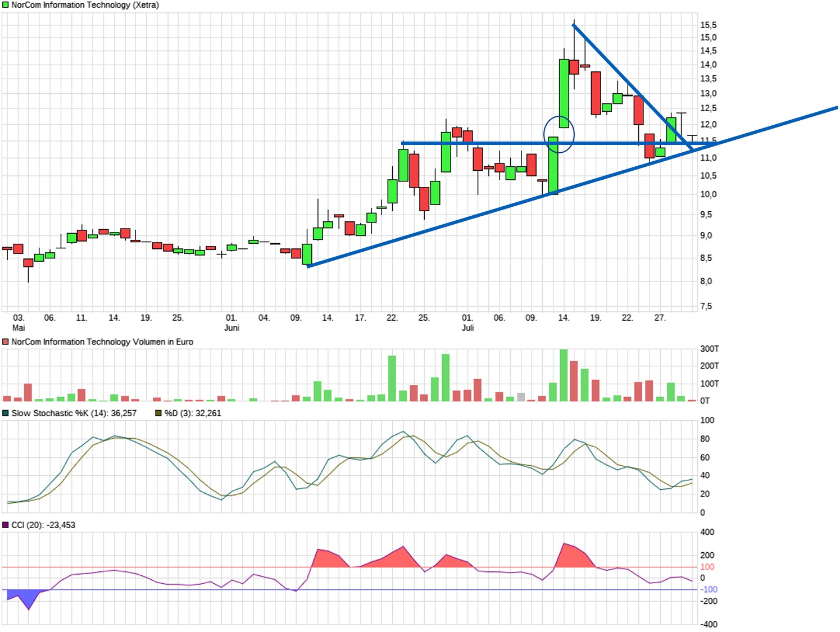Viewport: 840px width, 632px height.
Task: Click the red Volumen legend square
Action: pyautogui.click(x=6, y=342)
